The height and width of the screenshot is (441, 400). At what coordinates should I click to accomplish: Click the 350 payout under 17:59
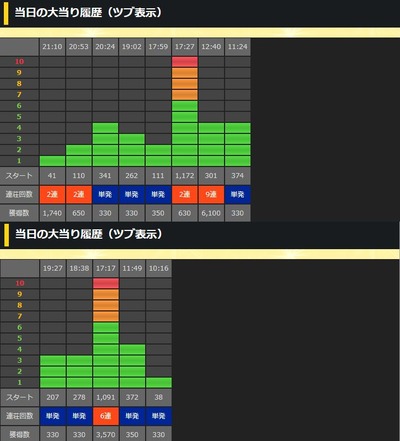point(158,213)
